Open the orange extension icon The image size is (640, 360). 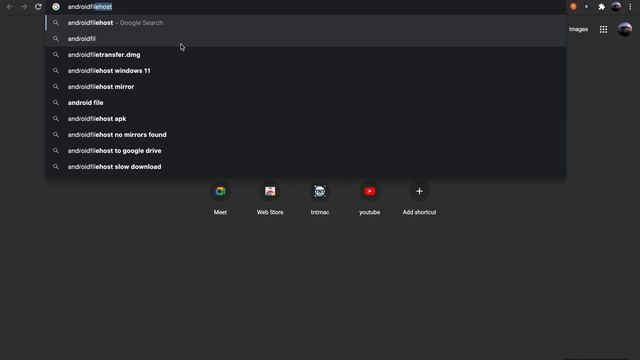point(573,7)
